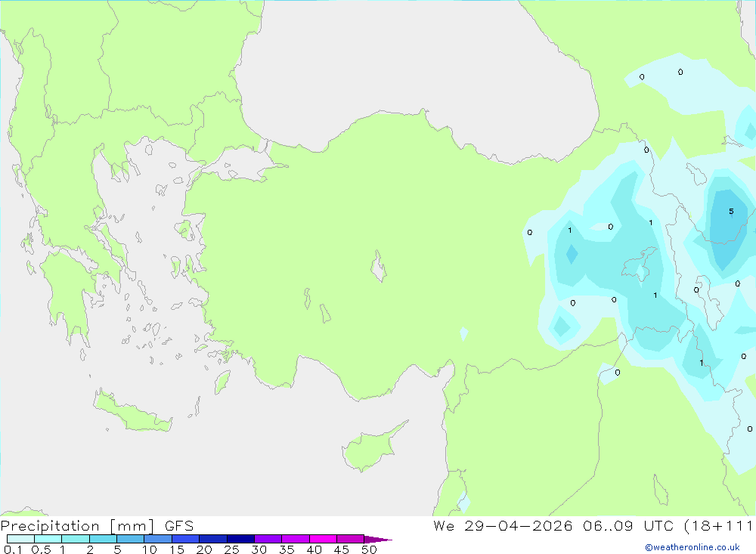756x554 pixels.
Task: Click the legend label '35'
Action: (287, 549)
